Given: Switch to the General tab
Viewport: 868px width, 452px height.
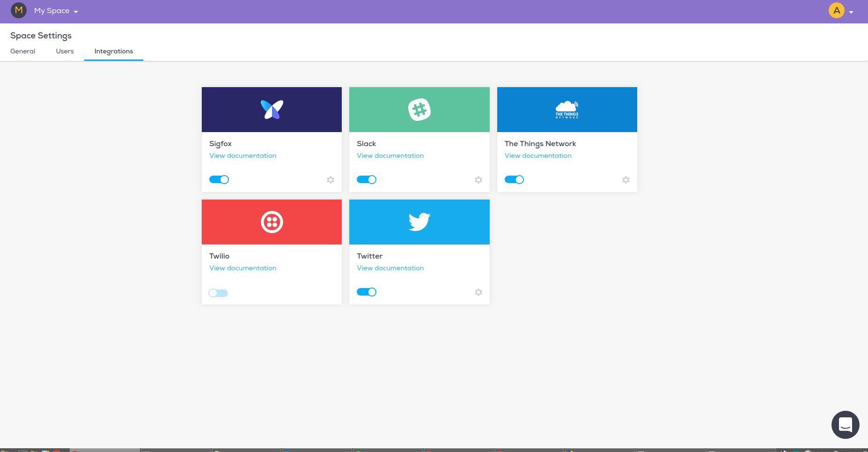Looking at the screenshot, I should coord(23,51).
